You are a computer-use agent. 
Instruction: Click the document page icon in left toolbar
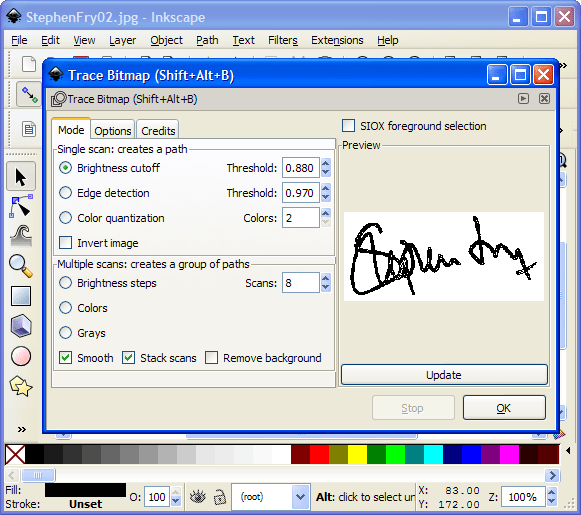29,129
